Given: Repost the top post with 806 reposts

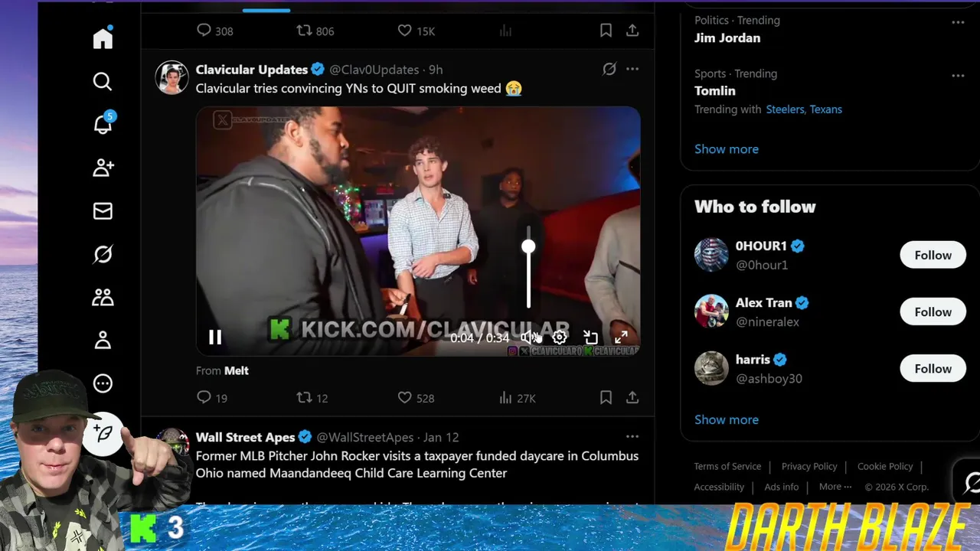Looking at the screenshot, I should (x=304, y=30).
